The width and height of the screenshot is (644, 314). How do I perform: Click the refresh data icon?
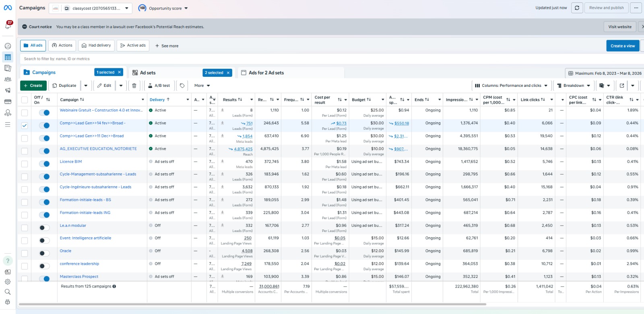tap(577, 8)
